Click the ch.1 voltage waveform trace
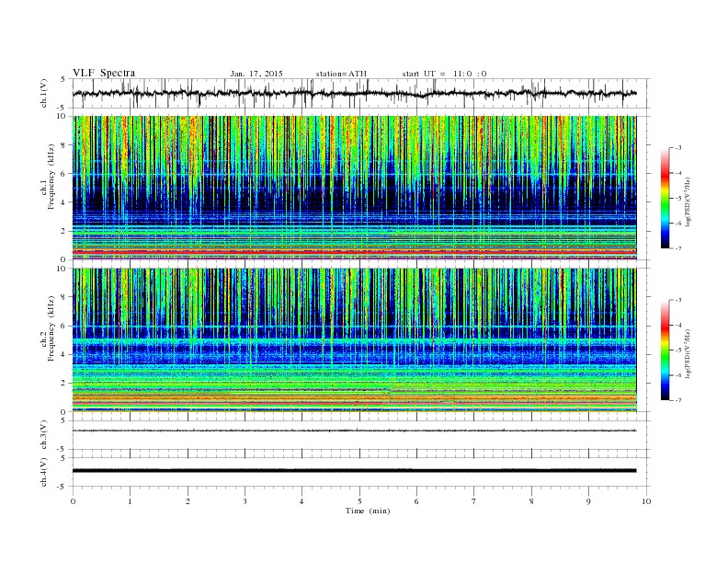728x563 pixels. coord(354,93)
